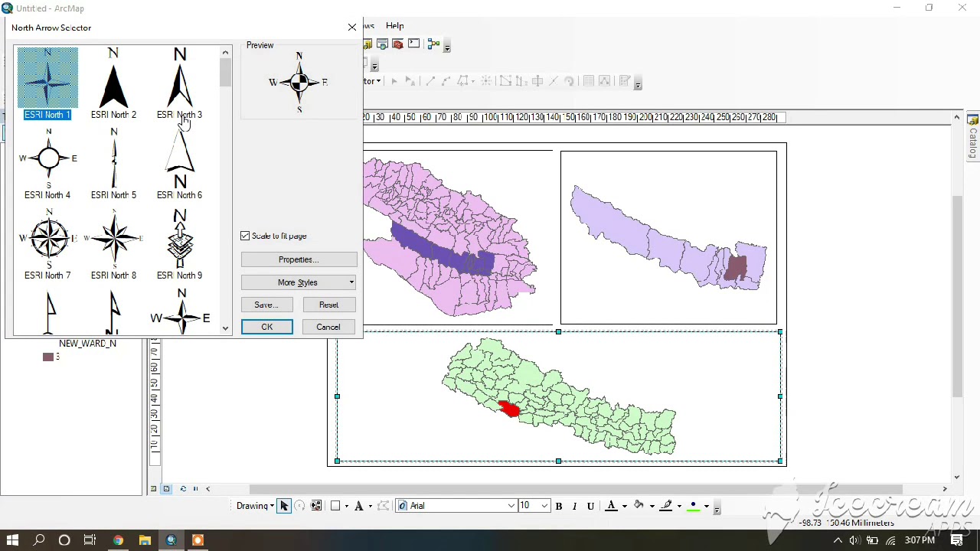
Task: Apply the line color pen
Action: (x=667, y=506)
